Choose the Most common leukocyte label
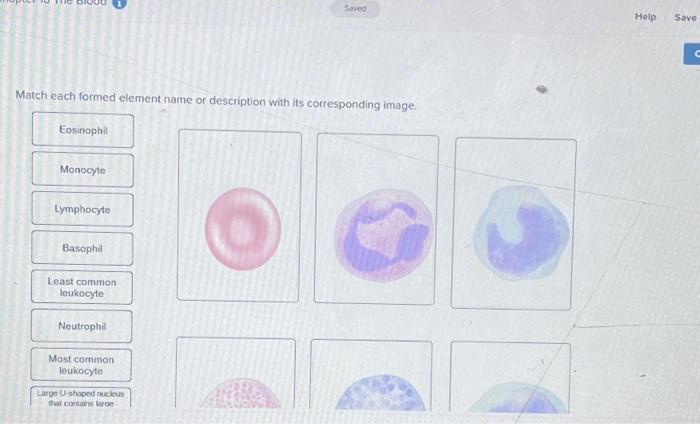Screen dimensions: 700x424 pyautogui.click(x=81, y=365)
